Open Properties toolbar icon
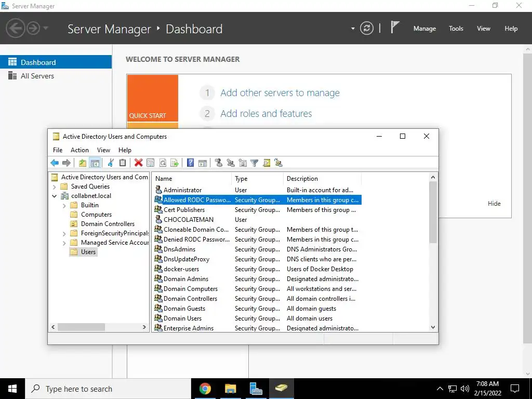The height and width of the screenshot is (399, 532). click(x=150, y=163)
